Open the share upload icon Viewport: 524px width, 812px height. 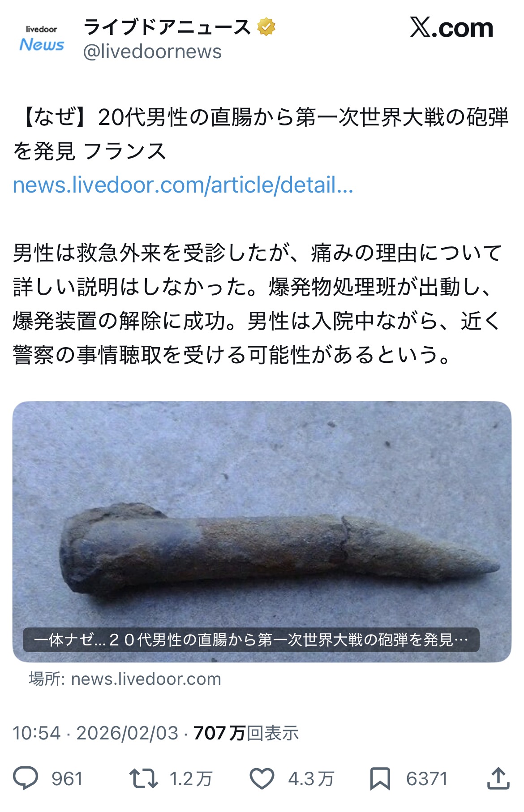(498, 778)
